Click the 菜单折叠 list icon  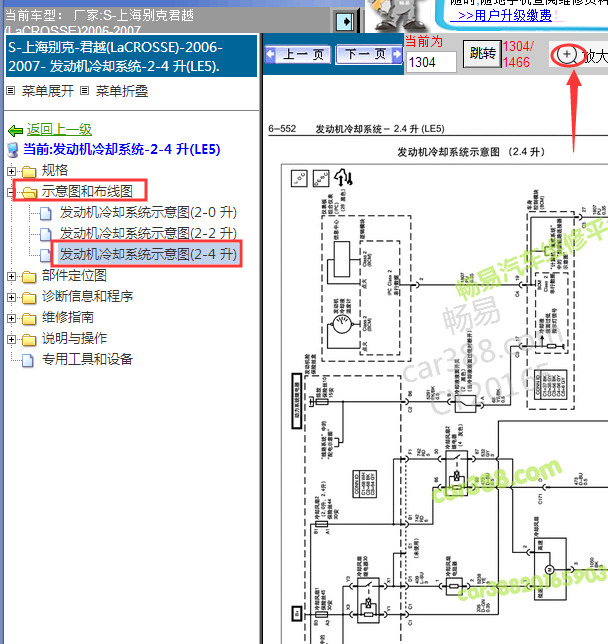click(x=84, y=90)
